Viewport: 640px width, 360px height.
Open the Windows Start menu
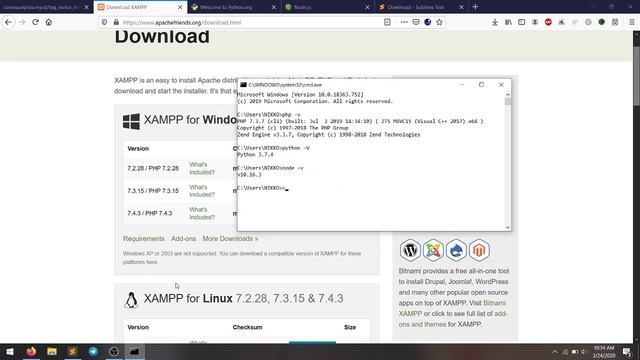10,351
